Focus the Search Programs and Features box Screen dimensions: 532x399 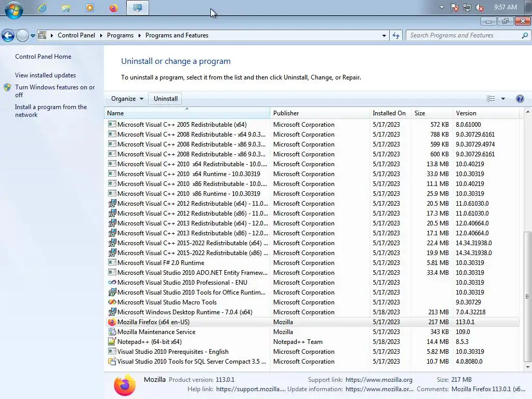click(x=463, y=35)
